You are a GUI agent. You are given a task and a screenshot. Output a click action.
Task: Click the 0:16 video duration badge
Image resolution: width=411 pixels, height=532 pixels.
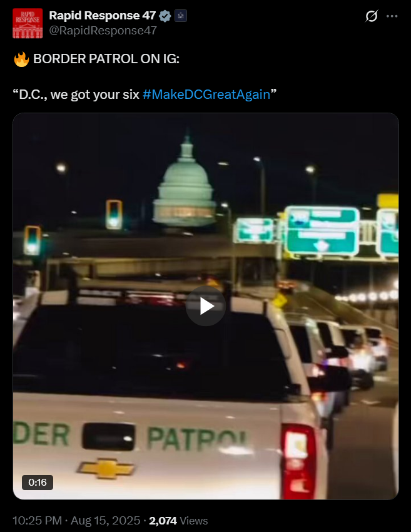(38, 482)
